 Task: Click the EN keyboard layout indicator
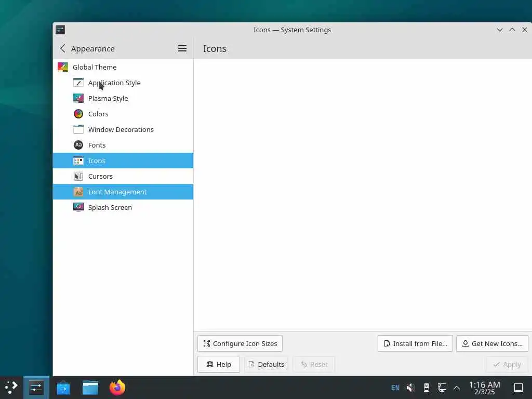(395, 388)
